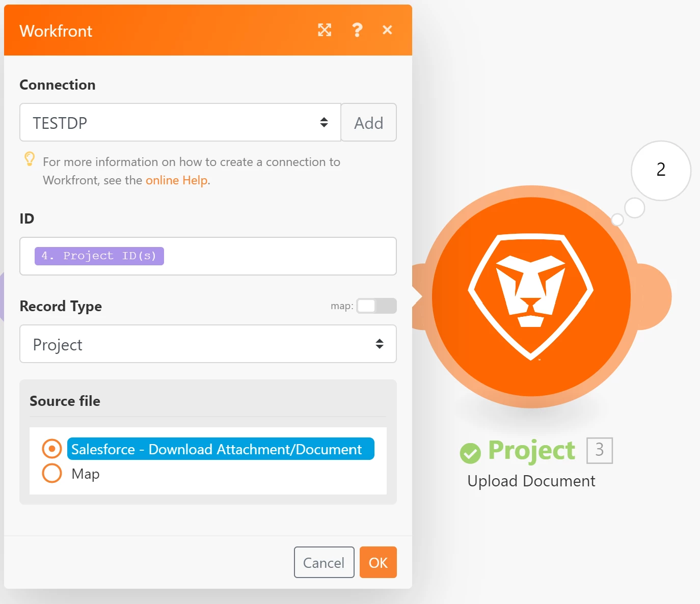700x604 pixels.
Task: Click inside the ID input field
Action: (208, 256)
